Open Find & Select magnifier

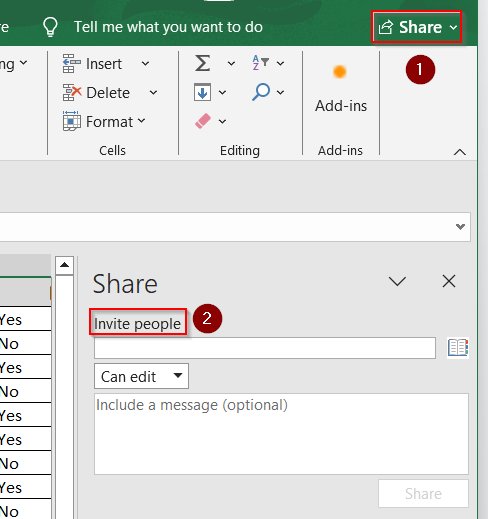[x=261, y=92]
